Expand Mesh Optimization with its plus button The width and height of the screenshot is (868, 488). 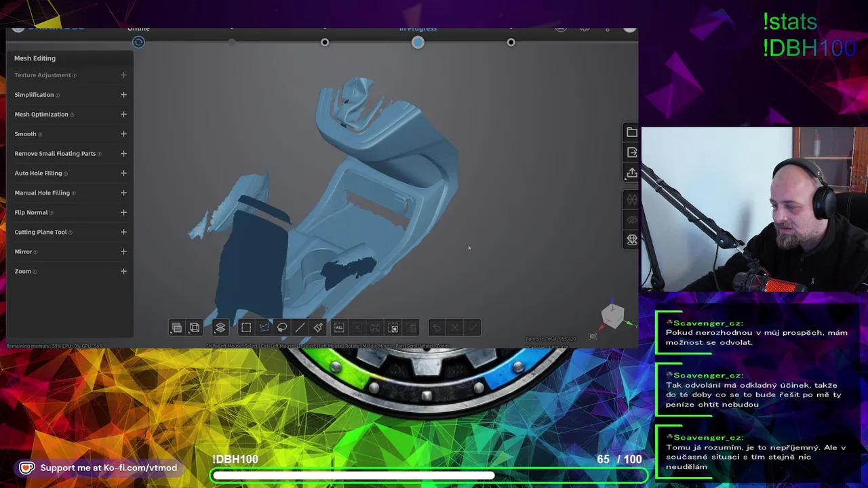click(123, 115)
